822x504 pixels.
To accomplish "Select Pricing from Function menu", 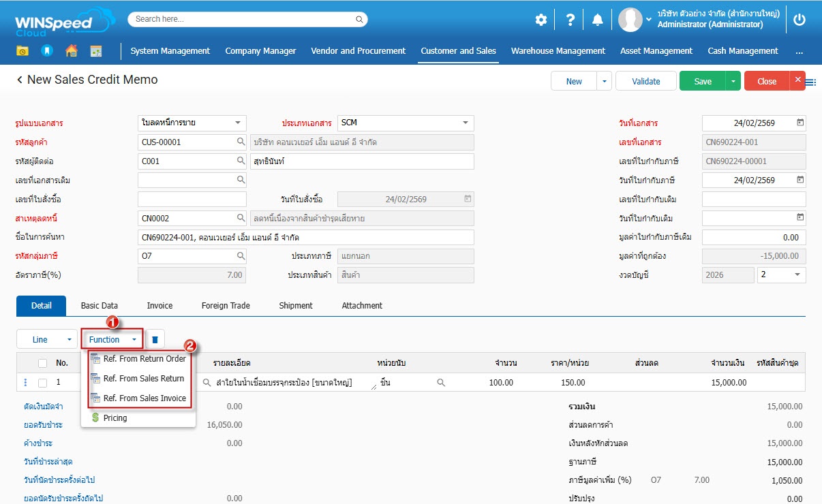I will (x=115, y=418).
